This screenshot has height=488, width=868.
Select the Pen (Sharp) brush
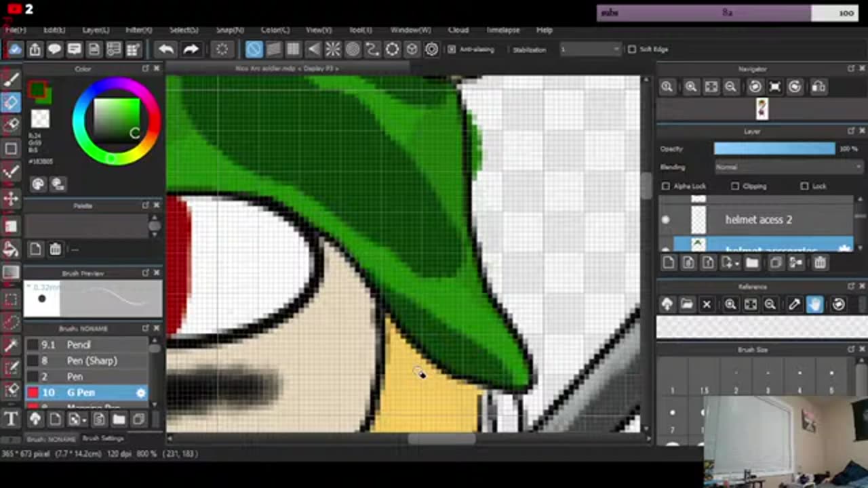coord(86,361)
